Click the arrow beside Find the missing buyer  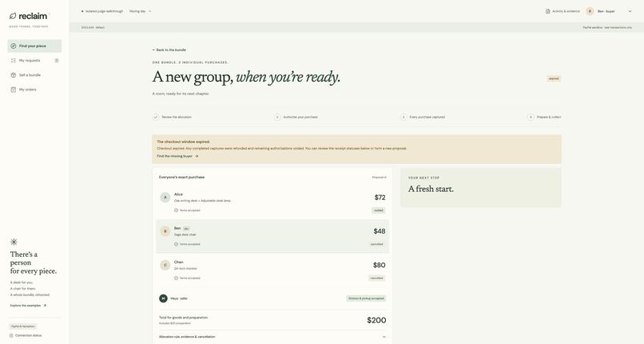point(197,156)
